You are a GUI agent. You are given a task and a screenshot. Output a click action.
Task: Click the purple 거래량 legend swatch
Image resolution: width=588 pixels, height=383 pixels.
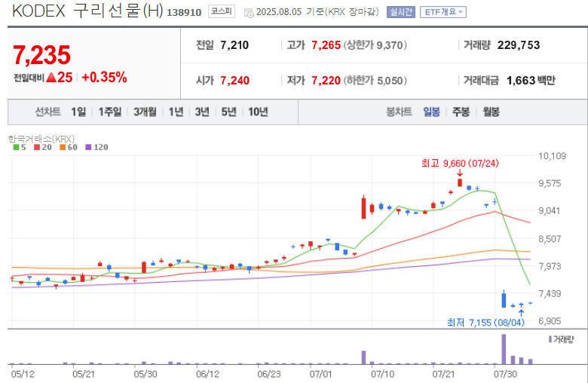550,339
